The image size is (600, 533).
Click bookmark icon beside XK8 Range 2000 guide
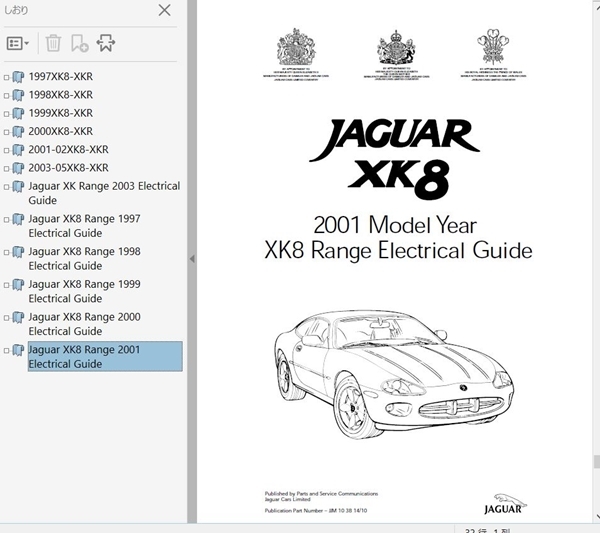coord(18,318)
